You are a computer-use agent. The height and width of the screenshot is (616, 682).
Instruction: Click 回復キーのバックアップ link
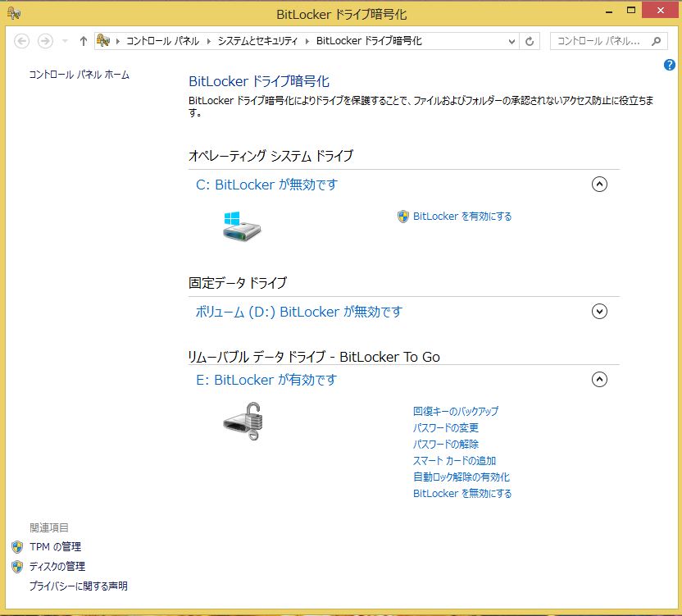coord(456,412)
